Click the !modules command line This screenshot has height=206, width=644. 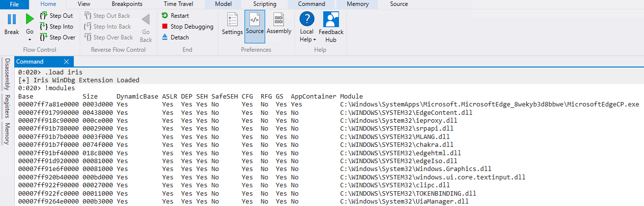coord(47,88)
